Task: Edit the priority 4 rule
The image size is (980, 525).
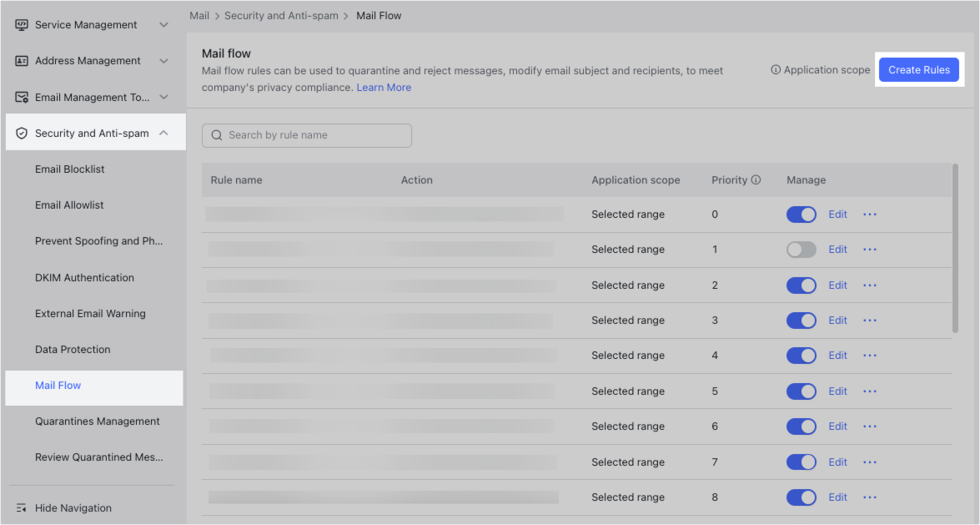Action: pos(837,355)
